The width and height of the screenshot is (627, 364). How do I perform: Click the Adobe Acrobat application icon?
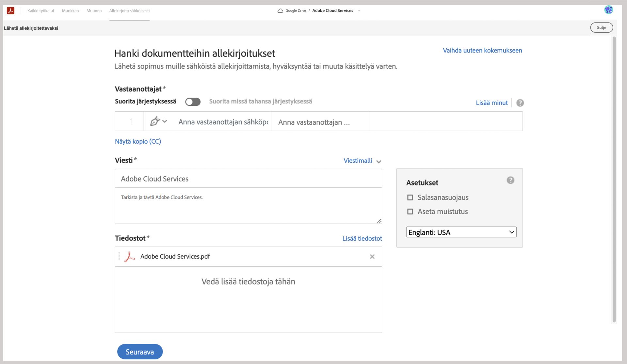click(10, 10)
